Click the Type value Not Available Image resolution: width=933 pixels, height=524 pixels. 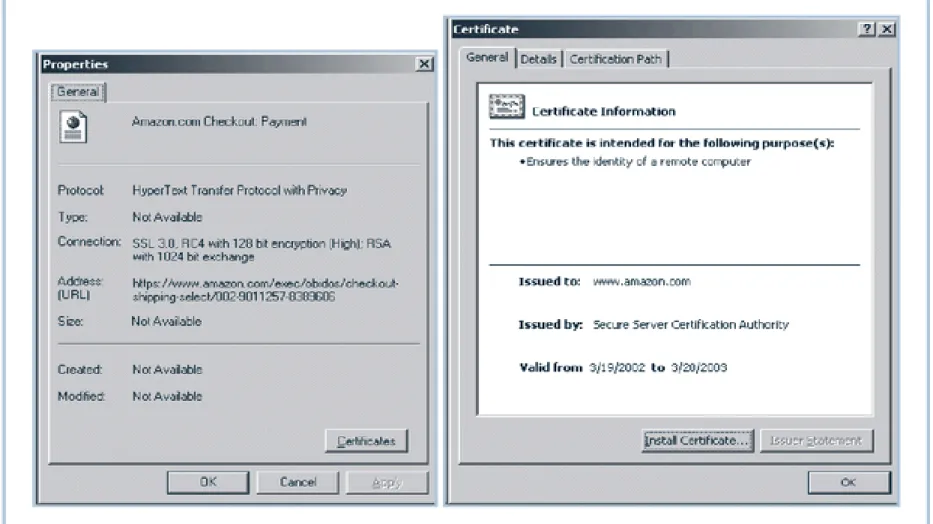167,217
